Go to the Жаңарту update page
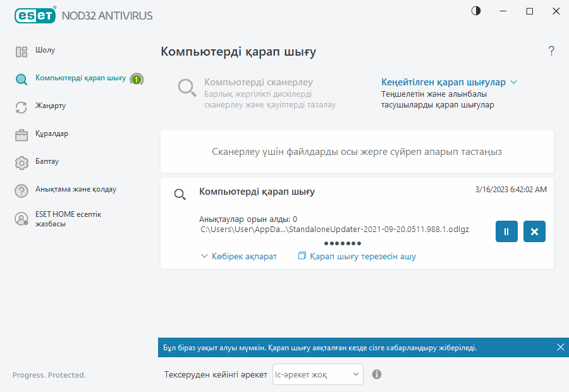 [51, 106]
